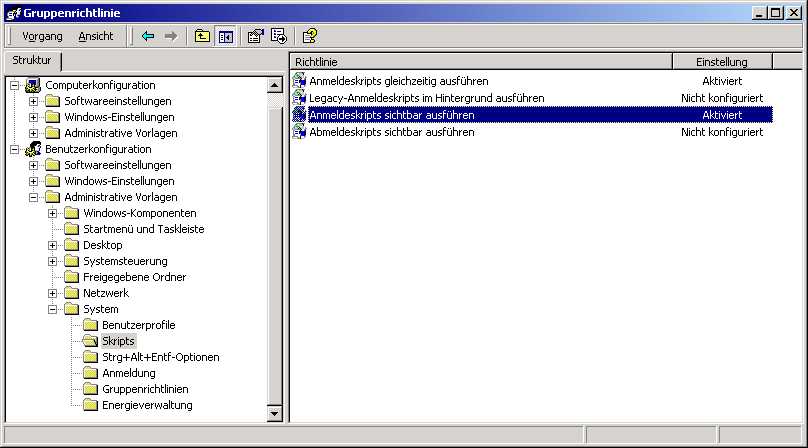Open the Vorgang menu
Image resolution: width=808 pixels, height=448 pixels.
tap(42, 36)
